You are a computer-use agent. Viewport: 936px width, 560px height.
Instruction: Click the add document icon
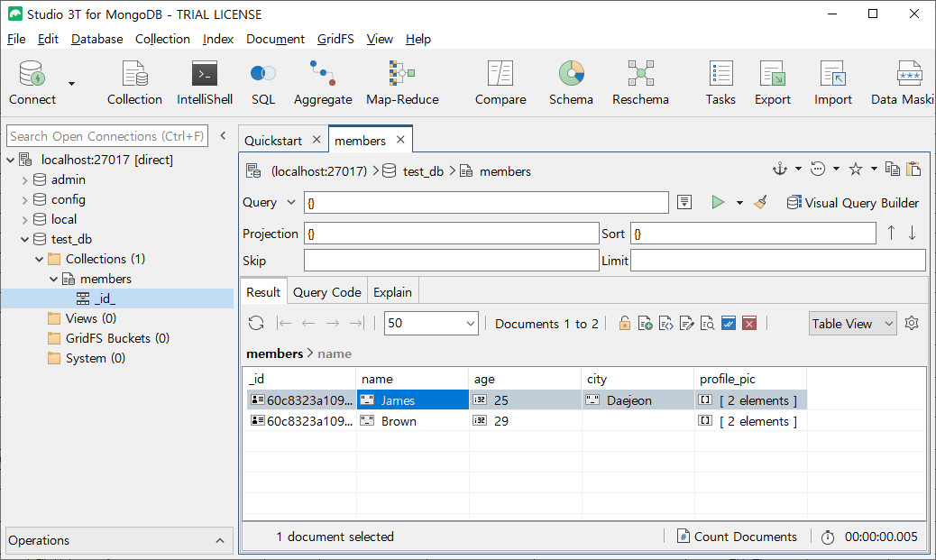coord(646,323)
